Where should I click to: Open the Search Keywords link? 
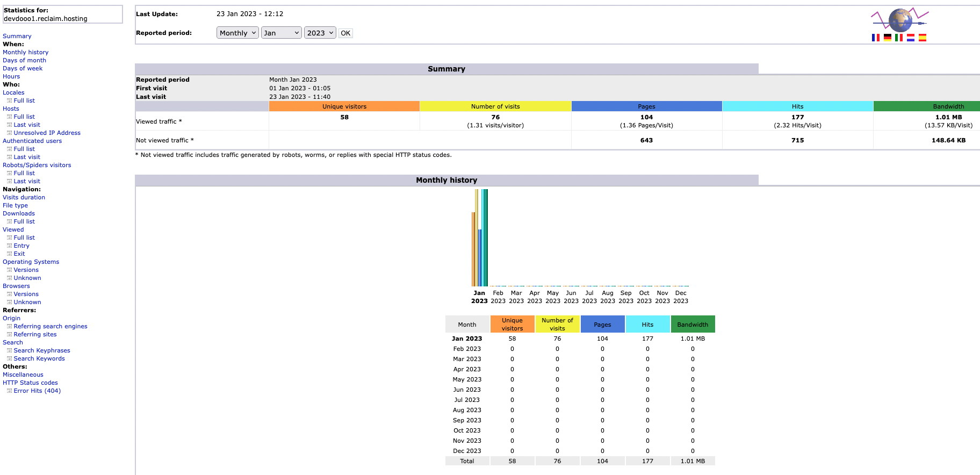[x=39, y=358]
